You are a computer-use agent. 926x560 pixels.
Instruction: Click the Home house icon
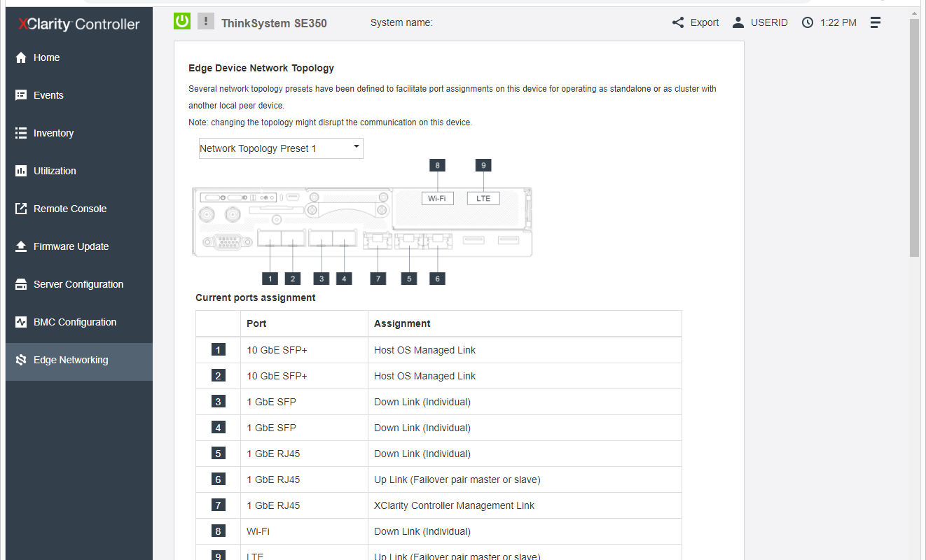tap(21, 57)
